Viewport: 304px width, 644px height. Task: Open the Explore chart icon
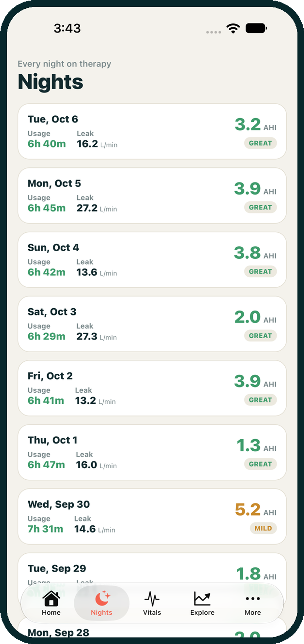[202, 598]
